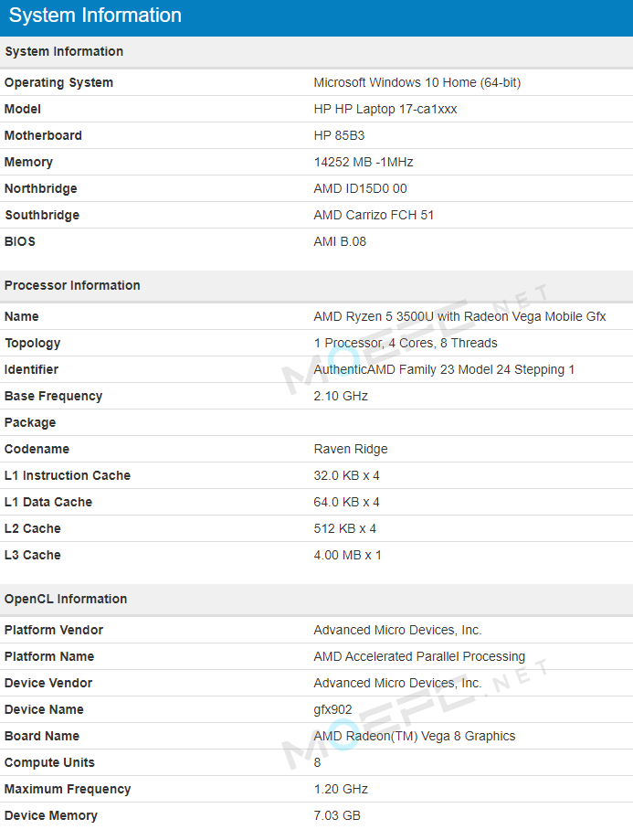Select 'AMD Ryzen 5 3500U' processor name value
Image resolution: width=633 pixels, height=840 pixels.
459,316
